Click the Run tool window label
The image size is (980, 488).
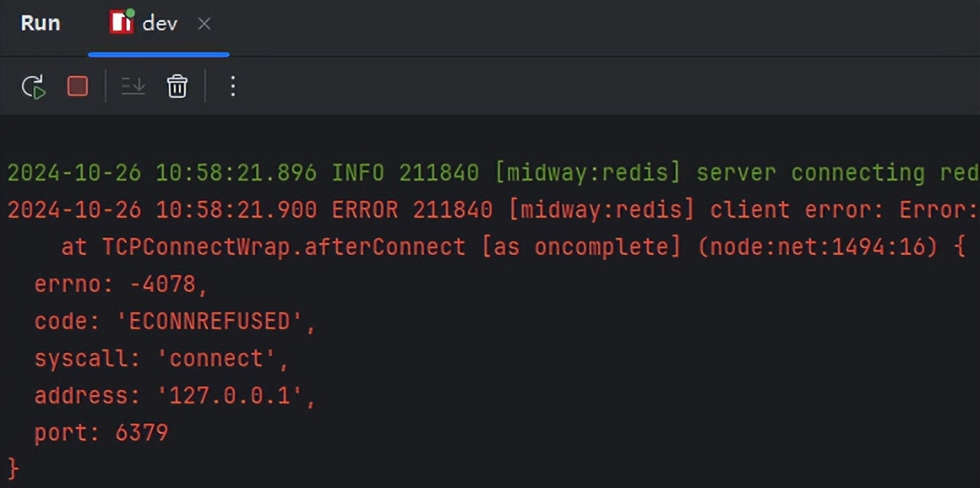40,23
